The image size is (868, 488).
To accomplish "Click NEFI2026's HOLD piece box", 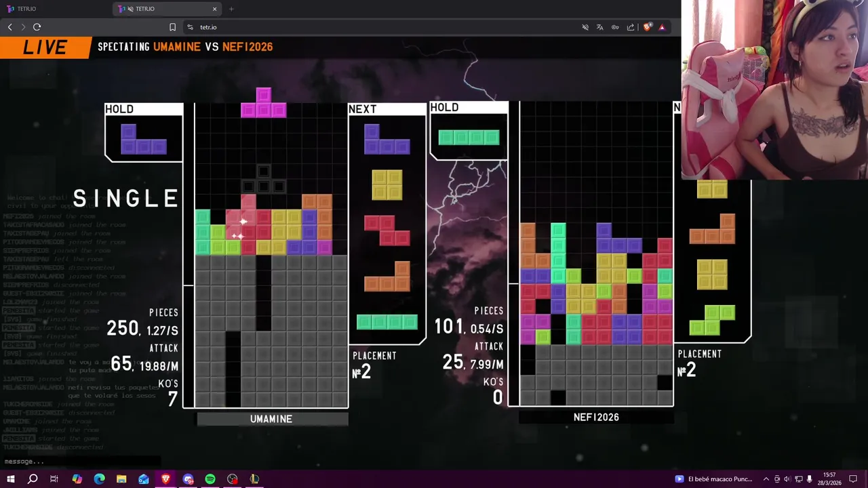I will pyautogui.click(x=469, y=131).
